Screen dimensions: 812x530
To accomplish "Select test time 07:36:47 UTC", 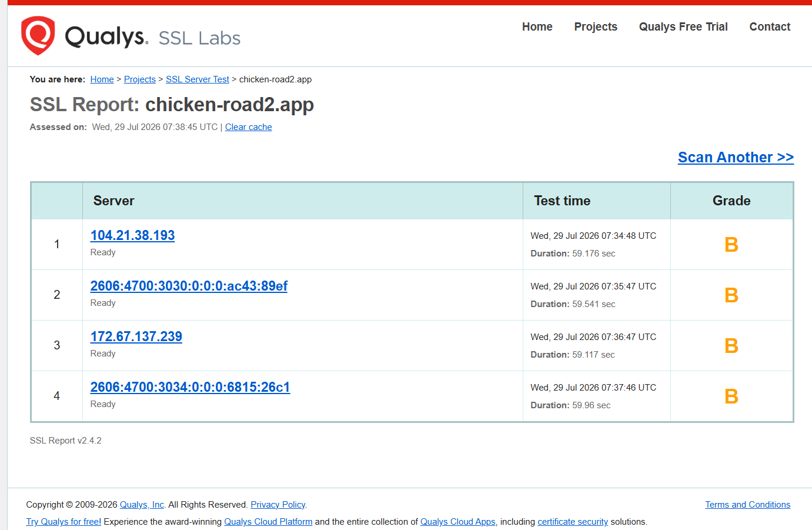I will click(x=593, y=337).
